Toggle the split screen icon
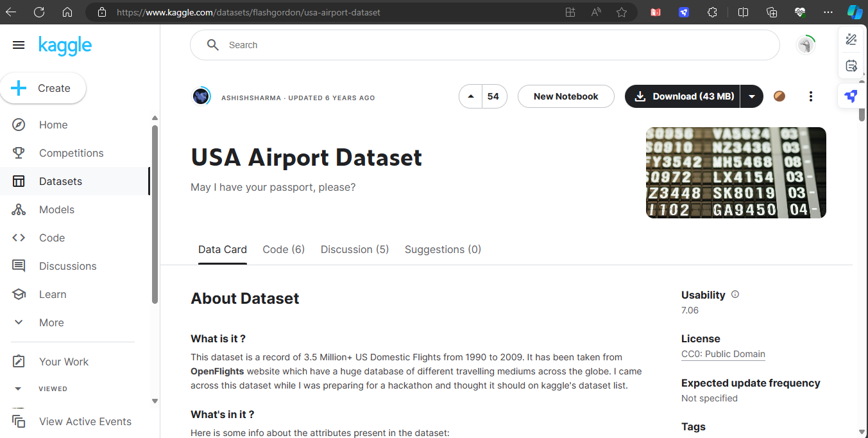 point(743,12)
